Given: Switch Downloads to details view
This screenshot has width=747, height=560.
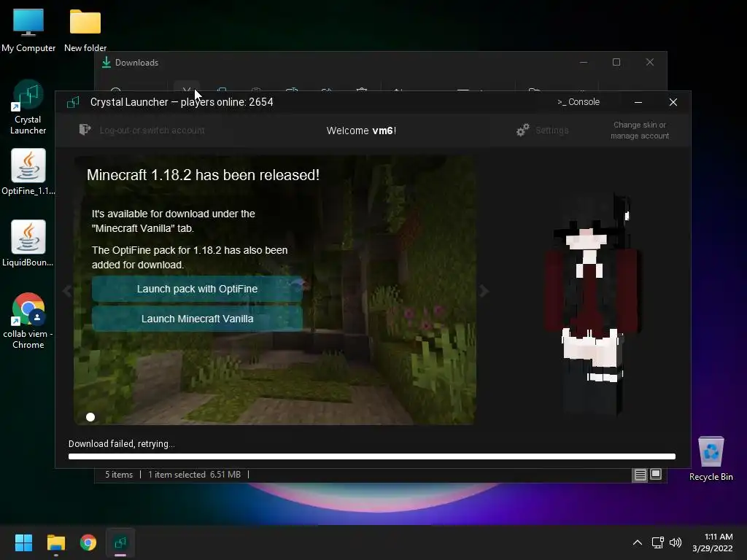Looking at the screenshot, I should [x=640, y=475].
